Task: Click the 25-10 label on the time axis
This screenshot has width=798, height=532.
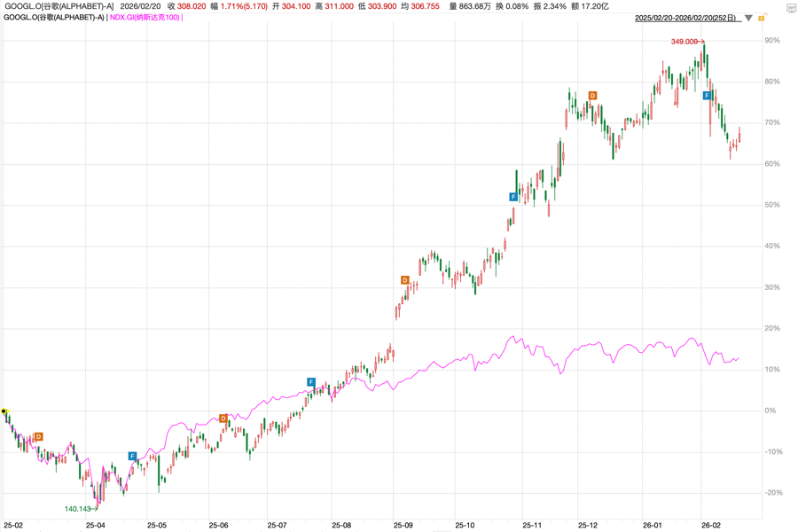Action: 465,525
